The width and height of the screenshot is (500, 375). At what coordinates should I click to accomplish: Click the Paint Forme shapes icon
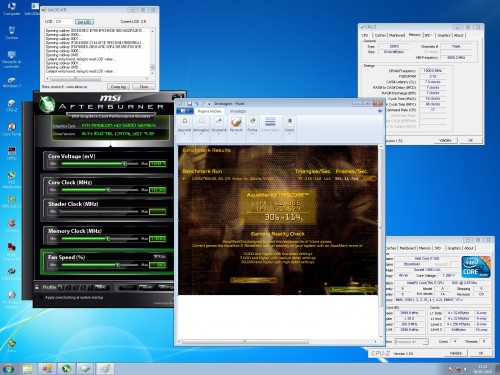pyautogui.click(x=252, y=121)
